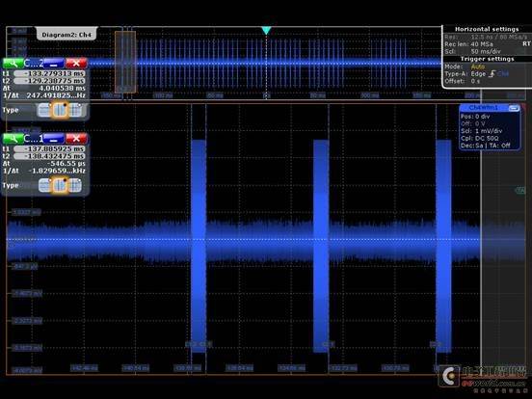Select combined cursor type in C…2 box

pos(75,110)
